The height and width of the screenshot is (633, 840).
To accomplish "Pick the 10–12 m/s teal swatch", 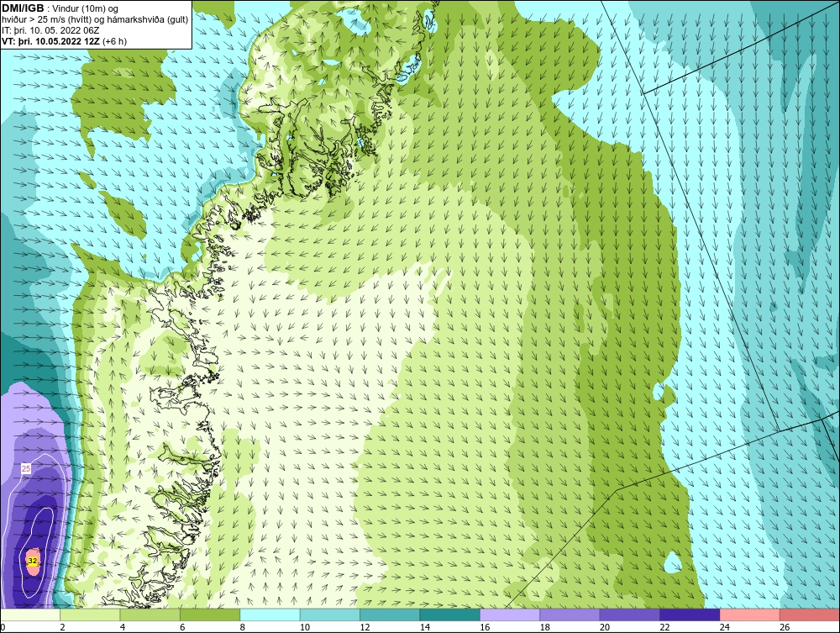I will click(330, 615).
